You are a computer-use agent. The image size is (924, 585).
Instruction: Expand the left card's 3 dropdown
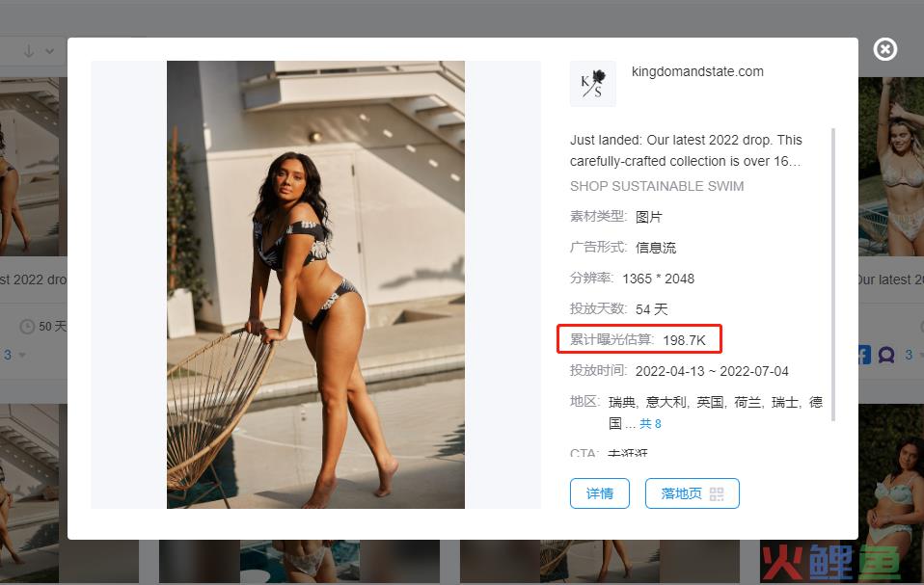(15, 355)
